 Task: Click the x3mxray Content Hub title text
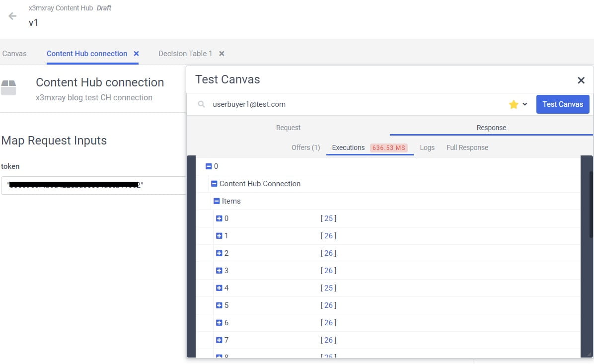coord(61,8)
